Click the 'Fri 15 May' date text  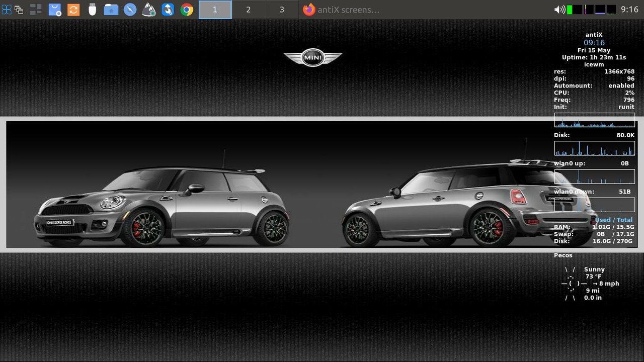pyautogui.click(x=594, y=50)
